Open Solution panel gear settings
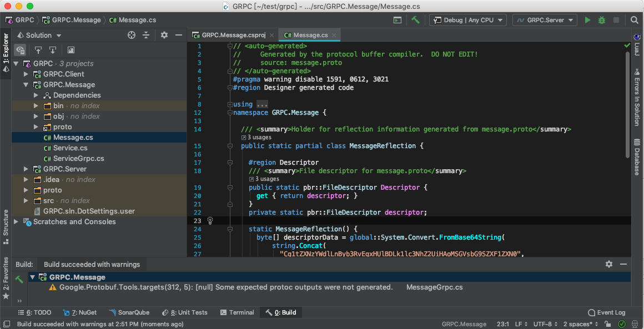The width and height of the screenshot is (644, 329). pyautogui.click(x=164, y=36)
